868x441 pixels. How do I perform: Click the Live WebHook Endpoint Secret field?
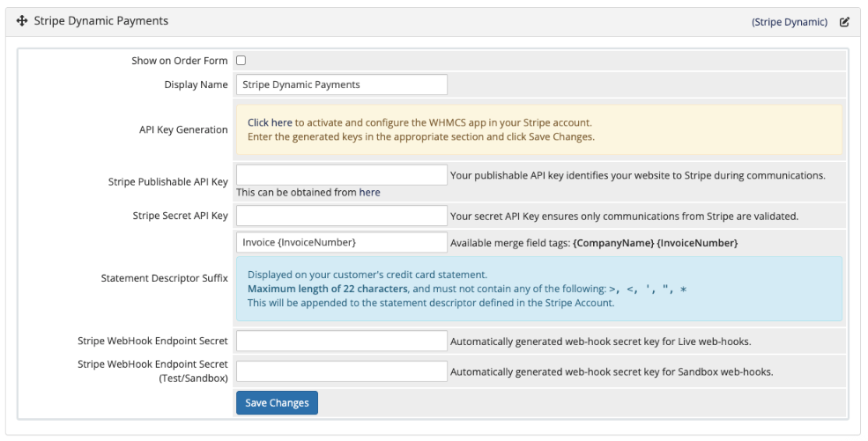tap(342, 341)
